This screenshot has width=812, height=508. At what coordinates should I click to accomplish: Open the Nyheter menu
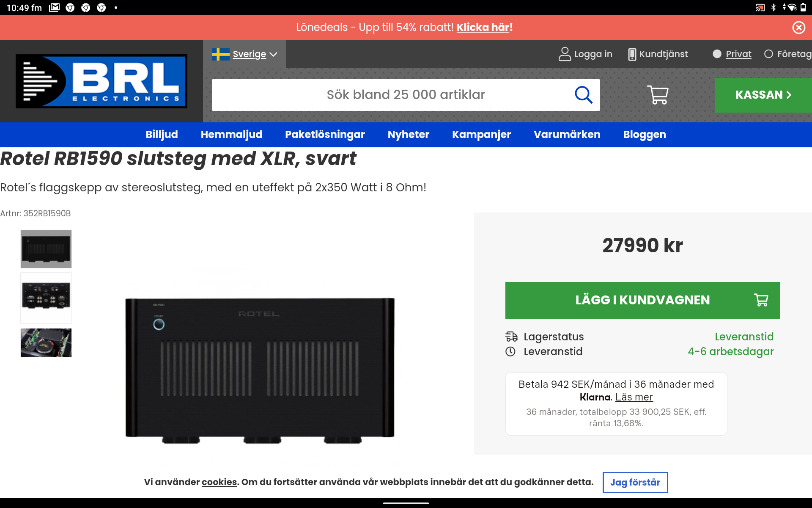408,135
